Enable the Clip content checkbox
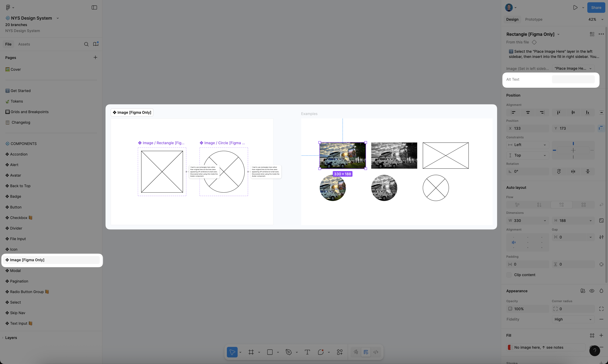 509,275
